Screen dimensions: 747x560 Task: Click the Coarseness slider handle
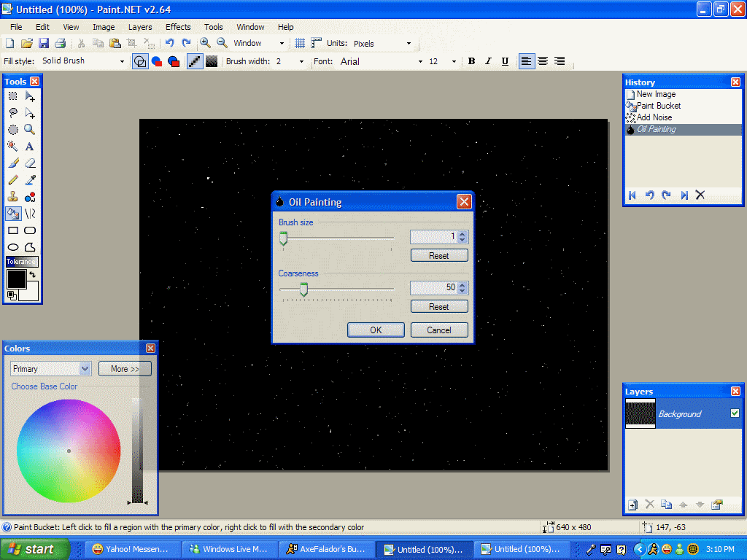coord(304,289)
